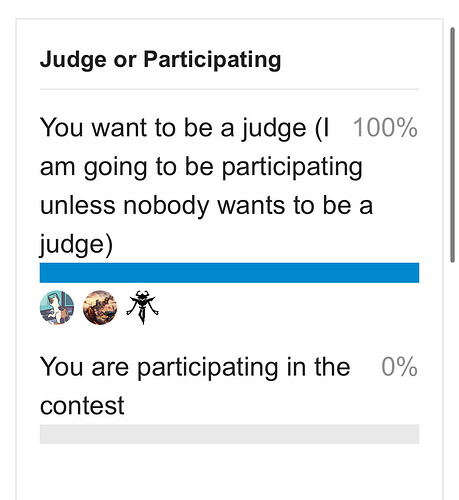
Task: Click the empty grey poll result bar
Action: pyautogui.click(x=229, y=434)
